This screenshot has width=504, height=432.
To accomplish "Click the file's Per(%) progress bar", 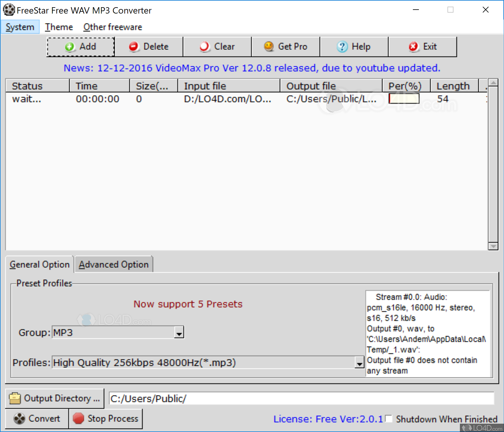I will pyautogui.click(x=404, y=99).
